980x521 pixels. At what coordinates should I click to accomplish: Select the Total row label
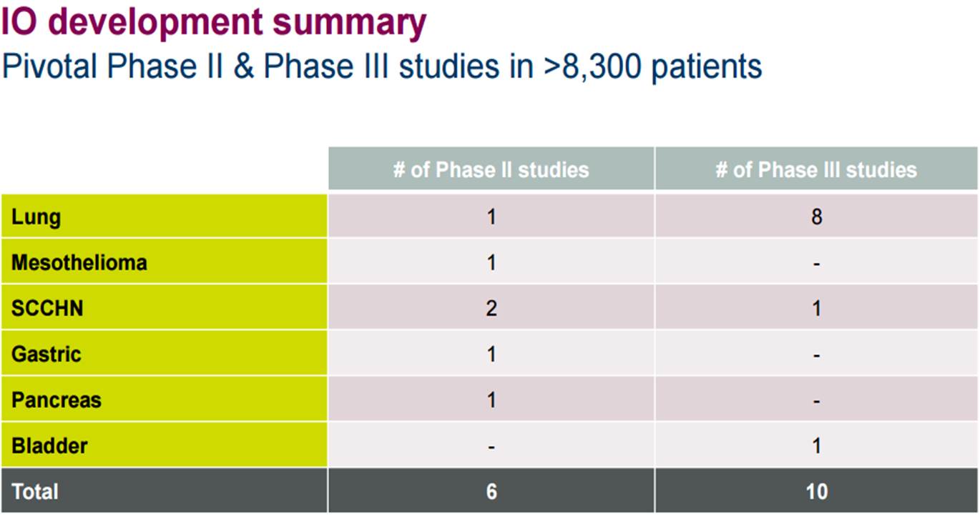coord(34,491)
